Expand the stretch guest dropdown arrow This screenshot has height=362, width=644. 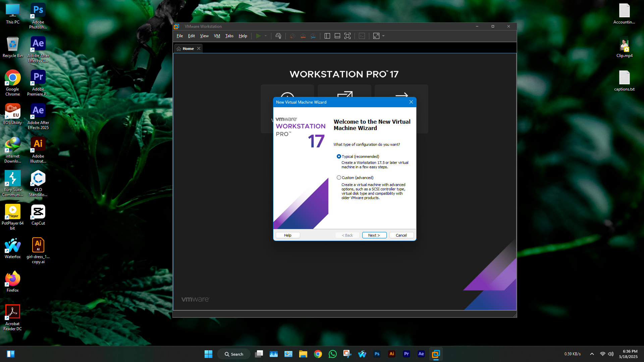(x=383, y=36)
